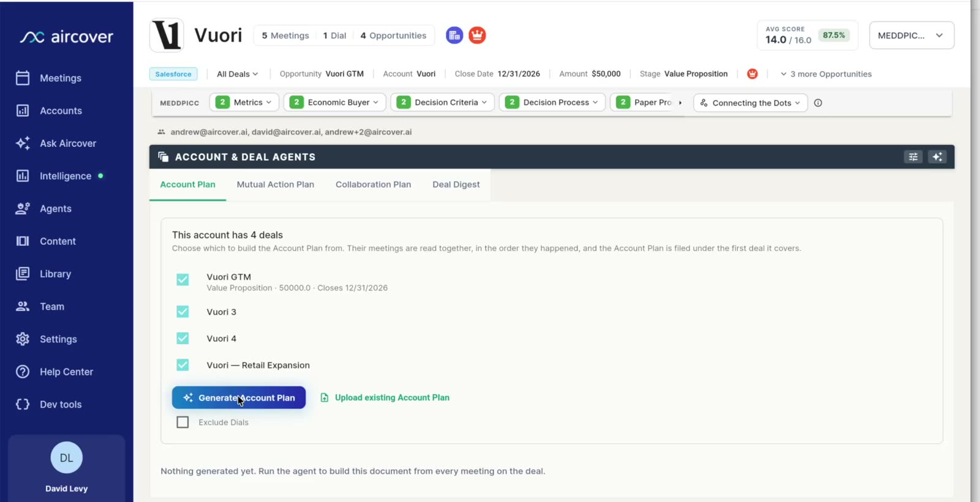
Task: Open the Content carousel icon
Action: [x=23, y=241]
